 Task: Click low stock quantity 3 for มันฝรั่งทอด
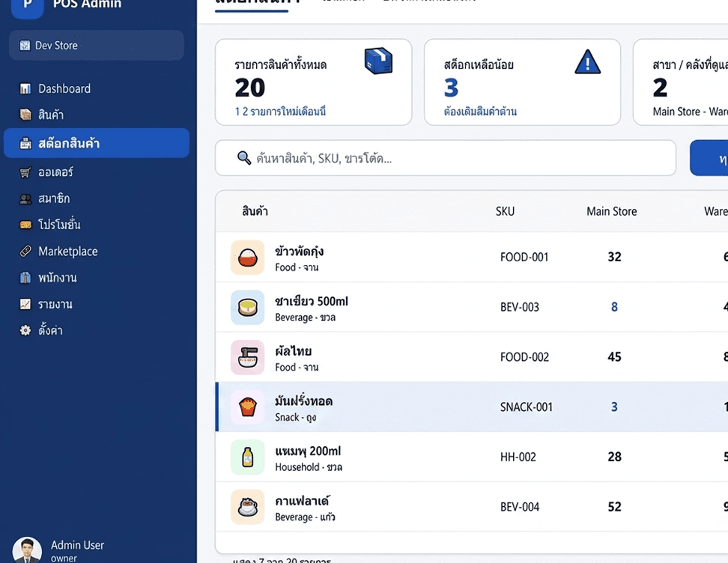pyautogui.click(x=614, y=407)
